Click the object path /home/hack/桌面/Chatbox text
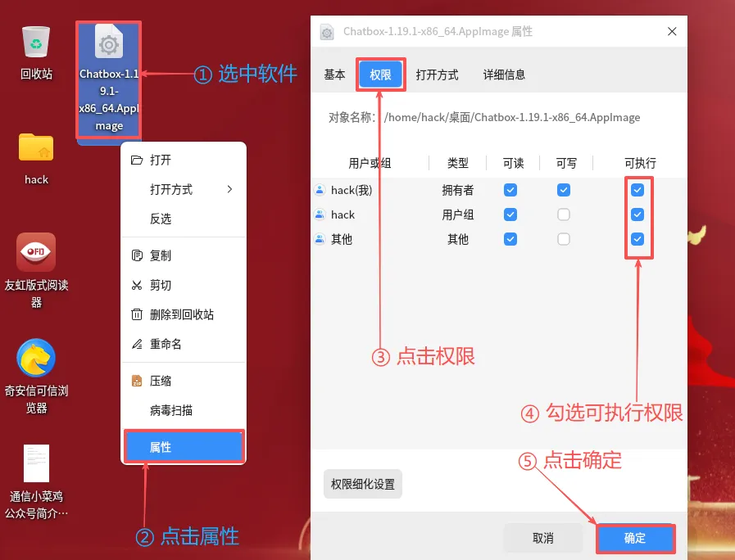 (x=512, y=117)
